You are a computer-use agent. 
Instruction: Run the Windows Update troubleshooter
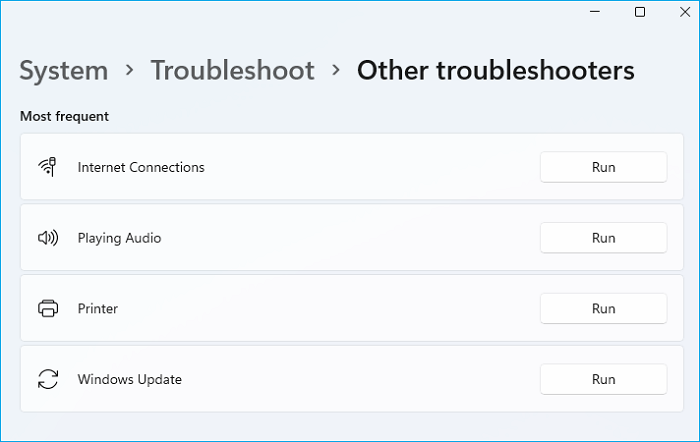point(603,380)
